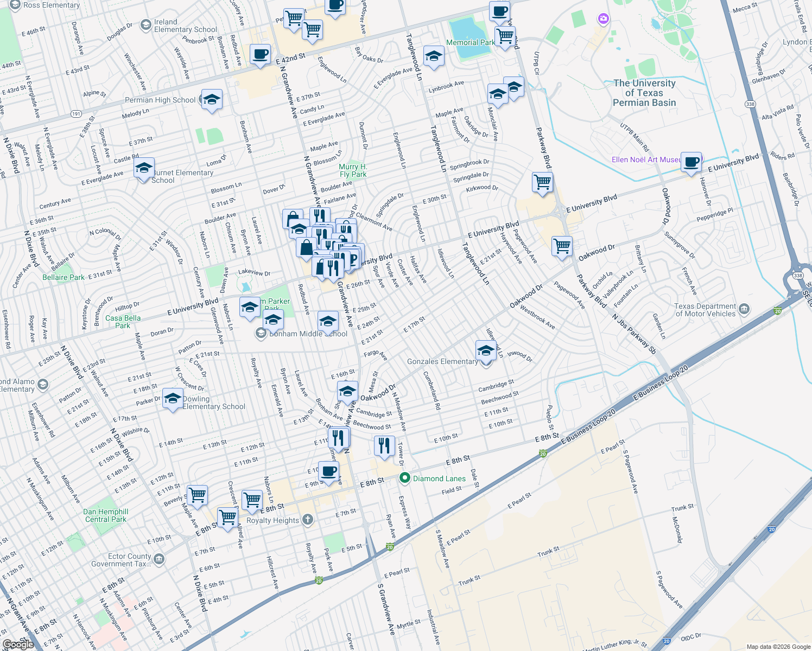
Task: Select the shopping cart marker near Royalty Heights
Action: 252,499
